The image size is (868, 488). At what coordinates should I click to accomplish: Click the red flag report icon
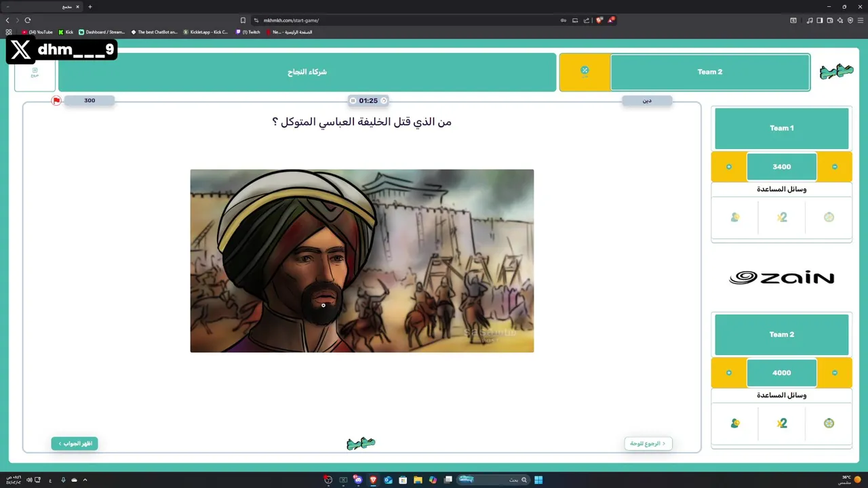click(x=56, y=100)
